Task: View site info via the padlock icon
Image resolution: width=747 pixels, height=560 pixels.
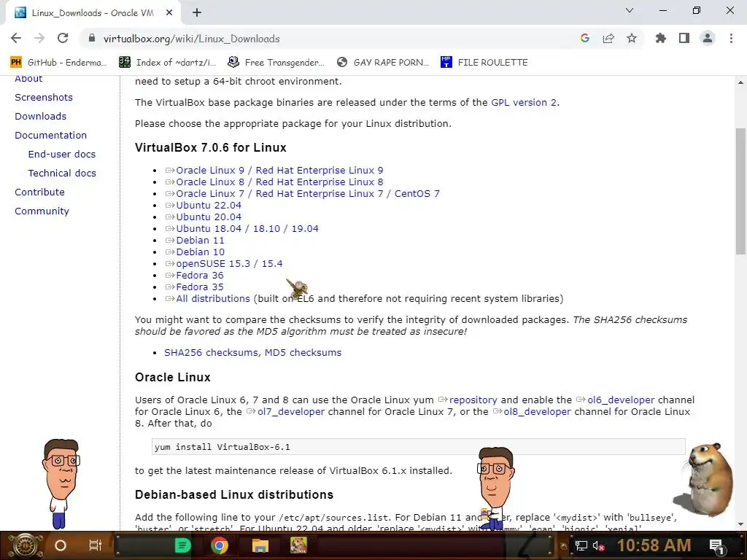Action: click(92, 38)
